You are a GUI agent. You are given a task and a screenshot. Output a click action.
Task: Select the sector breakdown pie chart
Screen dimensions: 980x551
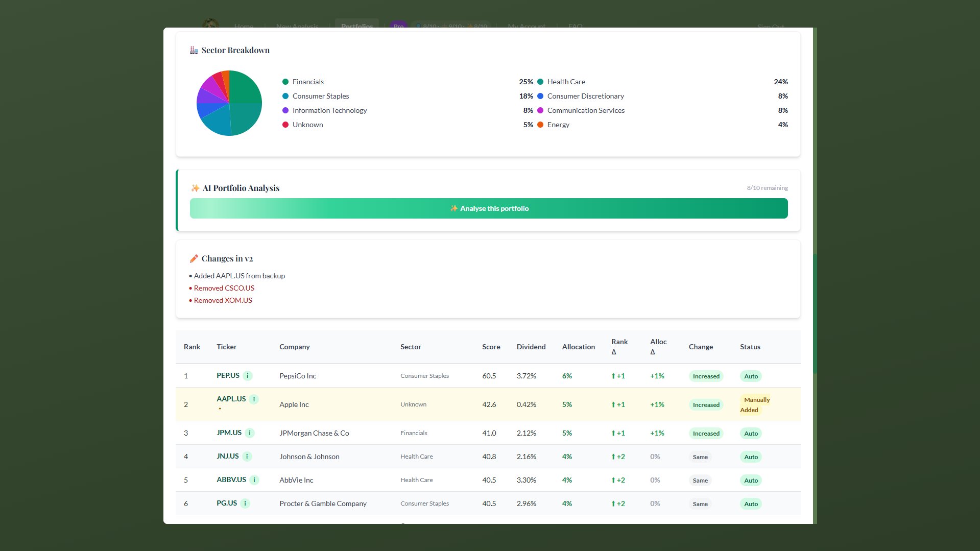pyautogui.click(x=229, y=103)
